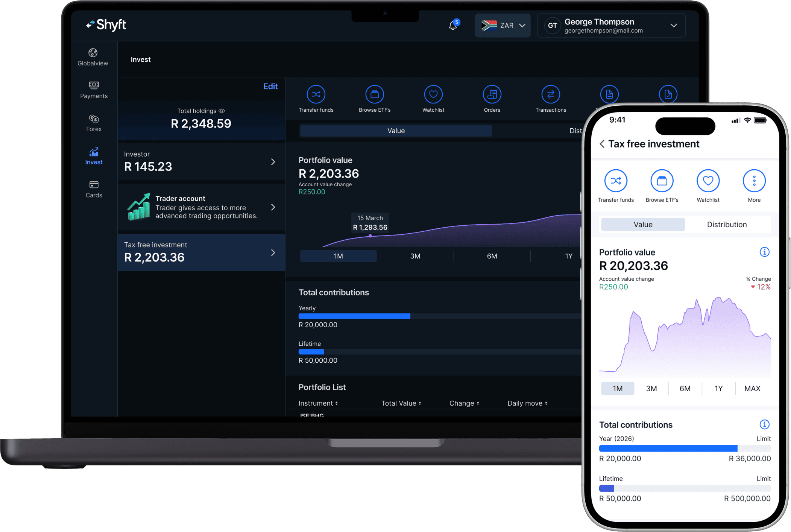Tap the 12% change value on phone
Viewport: 791px width, 532px height.
(761, 287)
